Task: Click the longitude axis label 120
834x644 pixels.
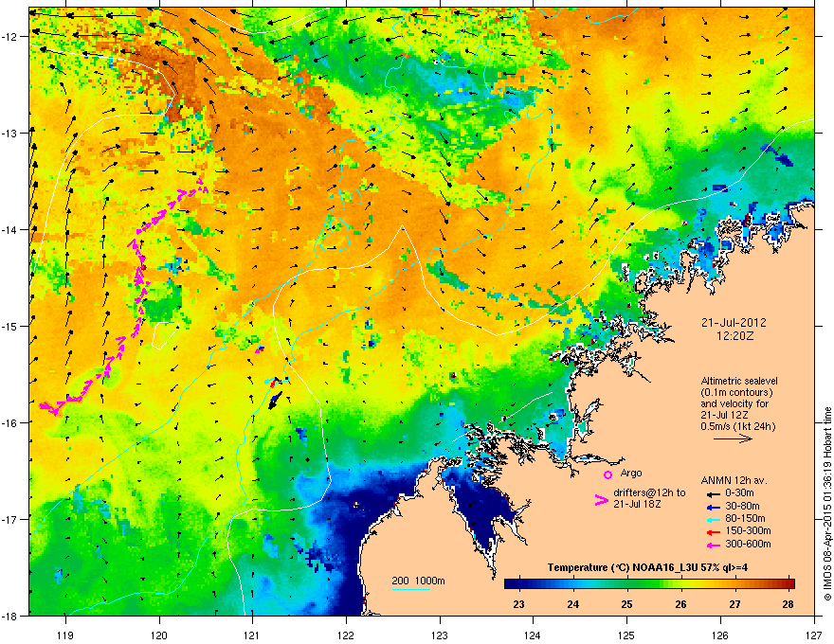Action: 159,635
